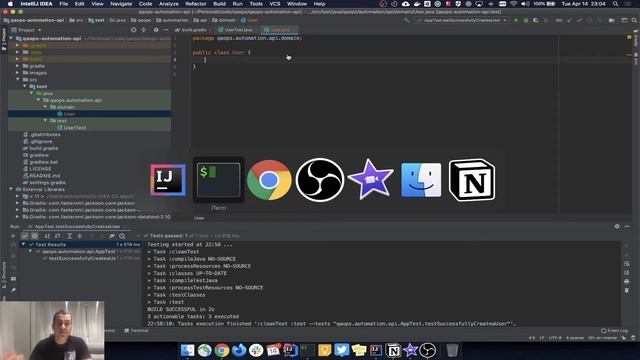Open Event Log in status bar
Screen dimensions: 640x360
(615, 331)
